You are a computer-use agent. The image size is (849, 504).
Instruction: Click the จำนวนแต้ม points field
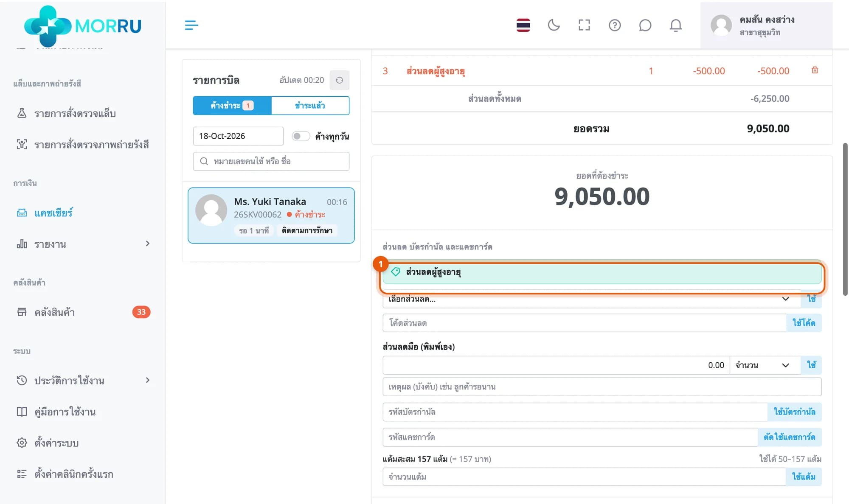(x=584, y=477)
